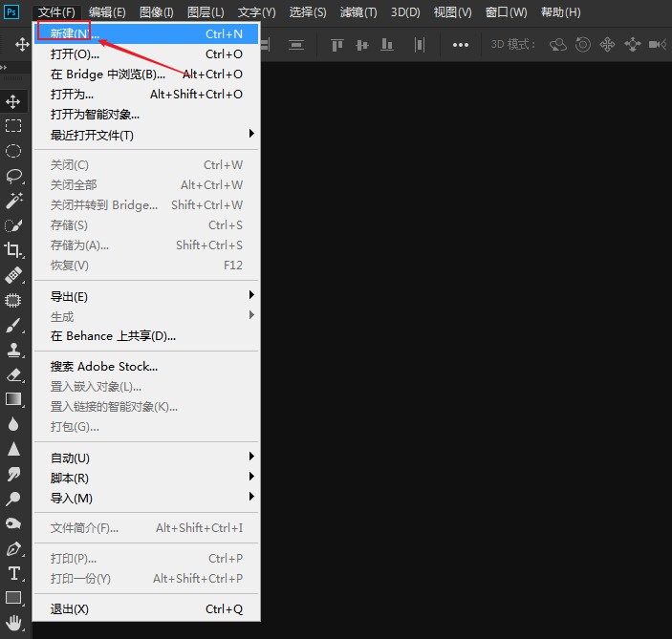The height and width of the screenshot is (639, 672).
Task: Select the Pen tool
Action: pyautogui.click(x=14, y=548)
